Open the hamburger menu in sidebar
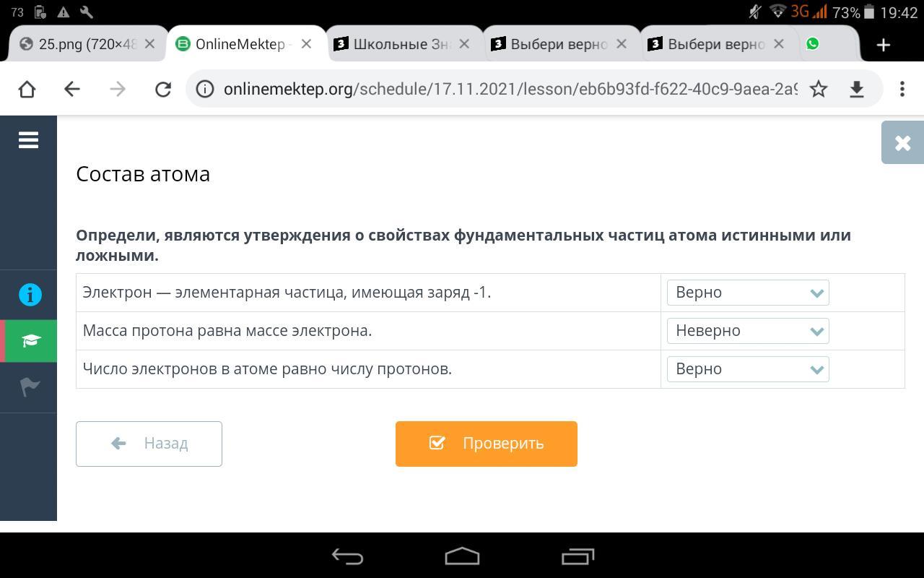The image size is (924, 578). pos(28,140)
